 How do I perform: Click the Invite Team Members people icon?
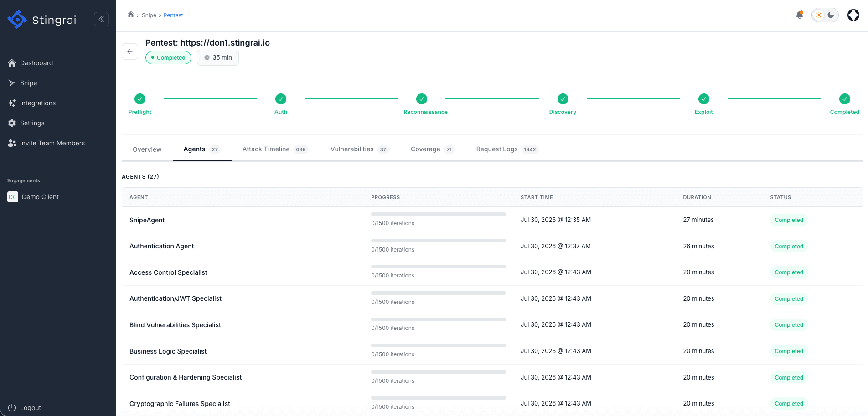tap(12, 143)
